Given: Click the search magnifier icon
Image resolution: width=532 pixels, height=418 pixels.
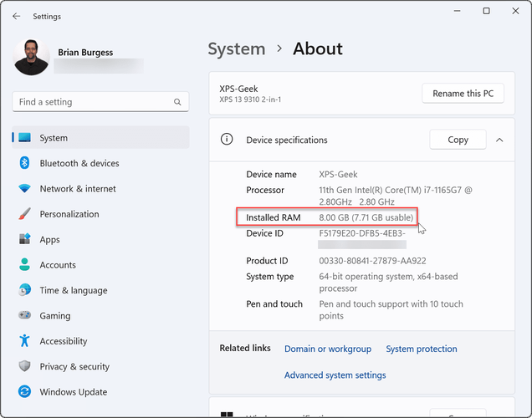Looking at the screenshot, I should pos(177,102).
